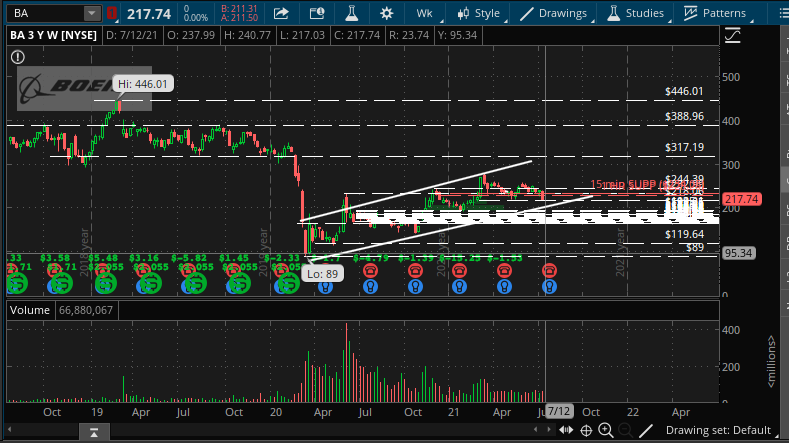Click the earnings lightbulb icon below $-4.79
The height and width of the screenshot is (443, 789).
point(370,287)
